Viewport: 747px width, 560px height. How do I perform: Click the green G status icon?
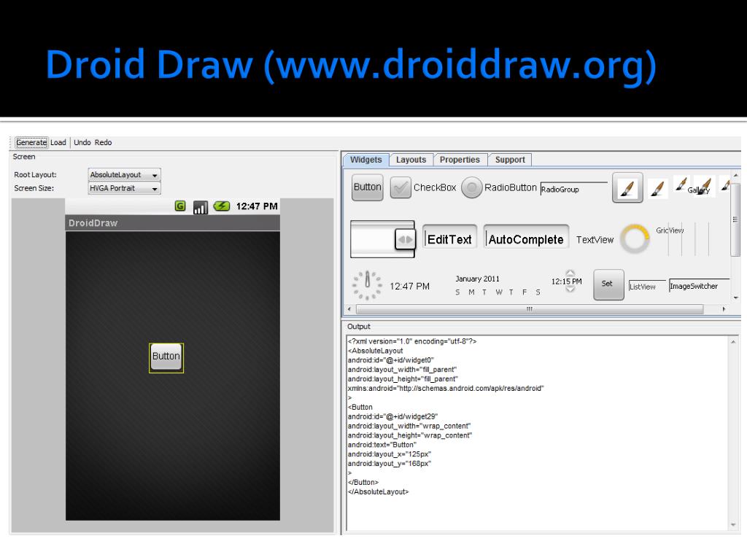click(x=180, y=206)
